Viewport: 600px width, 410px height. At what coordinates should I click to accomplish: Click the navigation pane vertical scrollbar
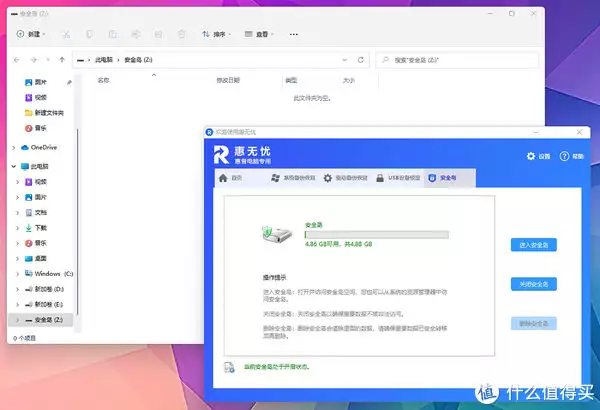tap(77, 221)
